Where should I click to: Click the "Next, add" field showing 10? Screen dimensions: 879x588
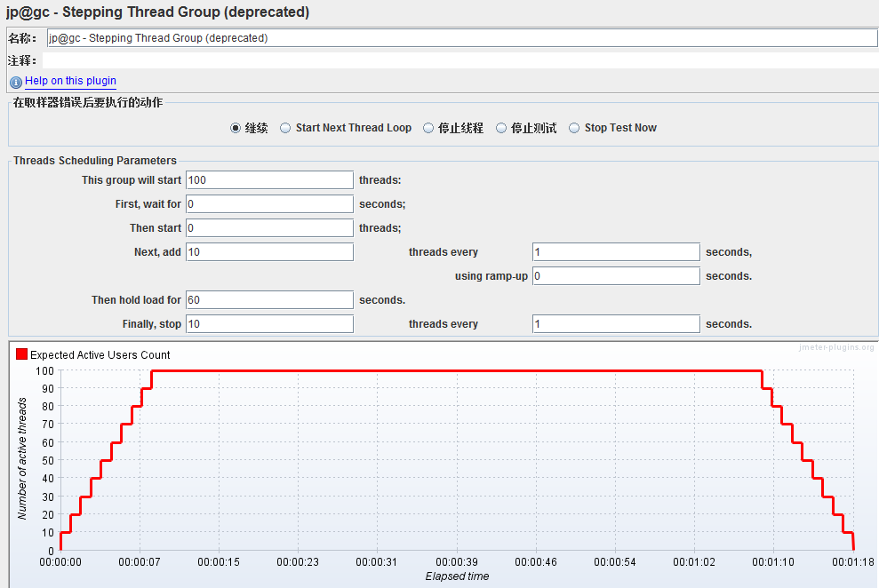[268, 251]
